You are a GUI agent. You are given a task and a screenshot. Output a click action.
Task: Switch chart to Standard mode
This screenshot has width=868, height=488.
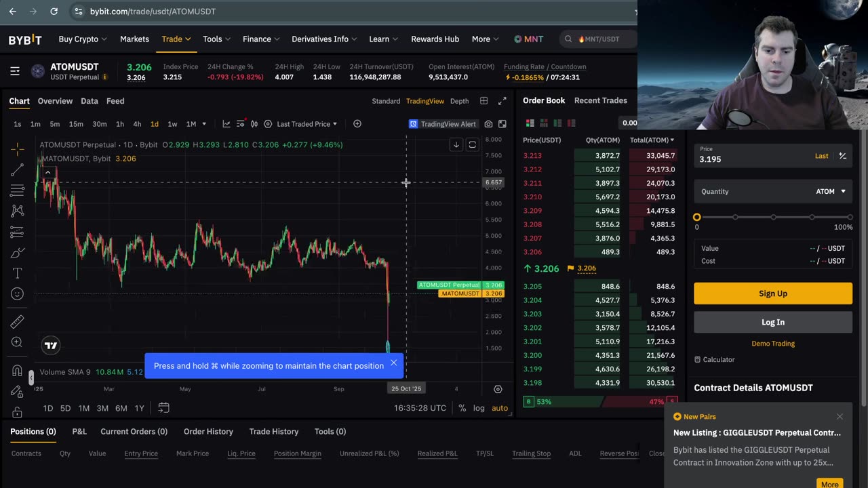coord(386,101)
